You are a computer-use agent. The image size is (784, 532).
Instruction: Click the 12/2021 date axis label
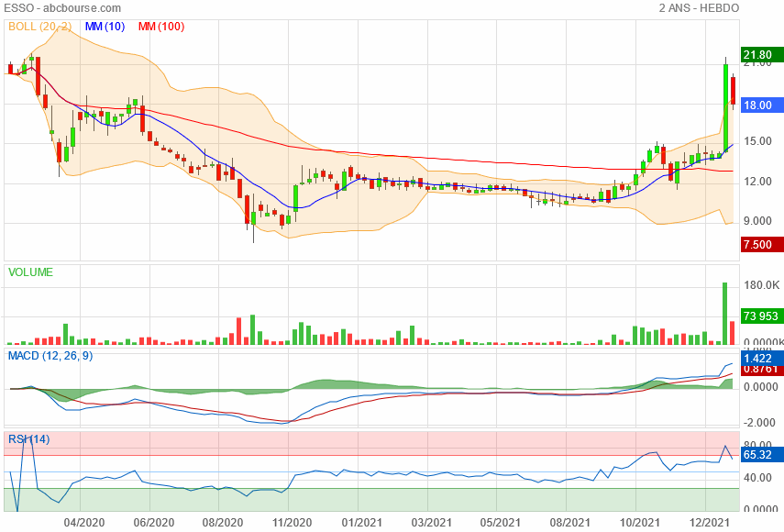tap(709, 523)
